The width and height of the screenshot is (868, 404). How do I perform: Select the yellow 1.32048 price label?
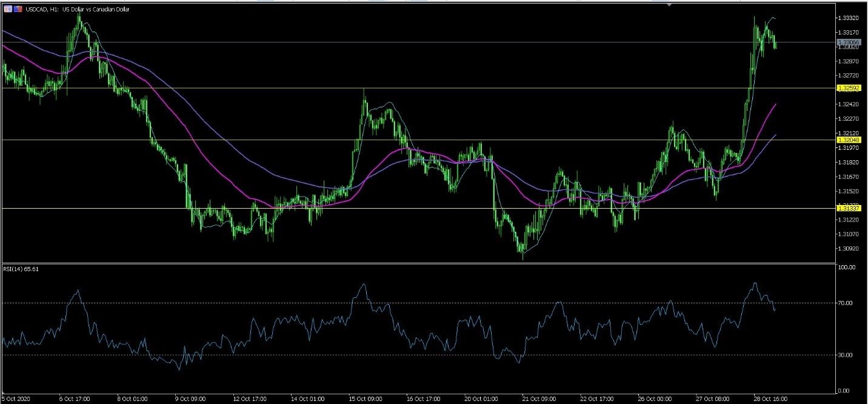tap(849, 140)
